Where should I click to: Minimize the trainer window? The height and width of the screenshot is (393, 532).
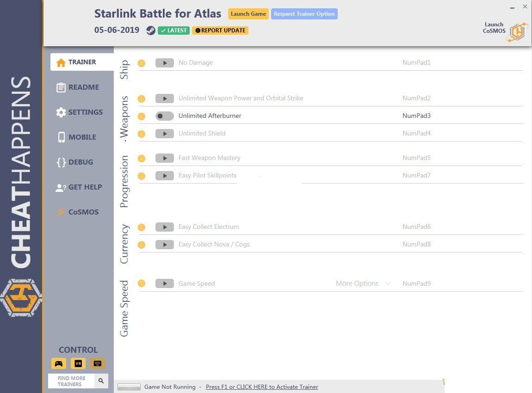[x=512, y=7]
